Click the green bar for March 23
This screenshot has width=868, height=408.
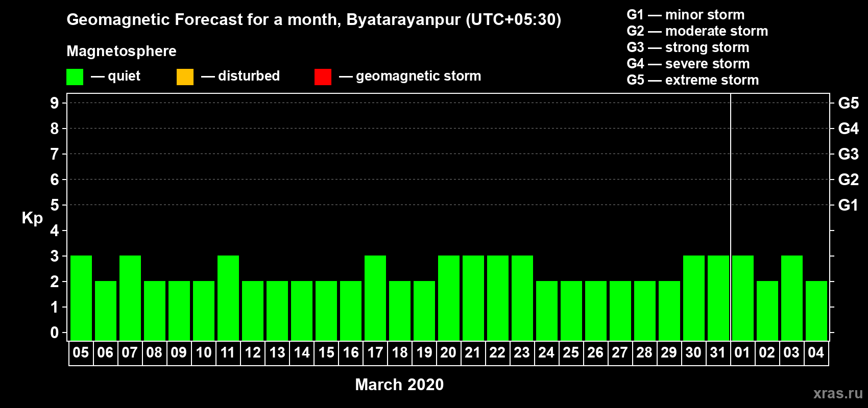[522, 298]
